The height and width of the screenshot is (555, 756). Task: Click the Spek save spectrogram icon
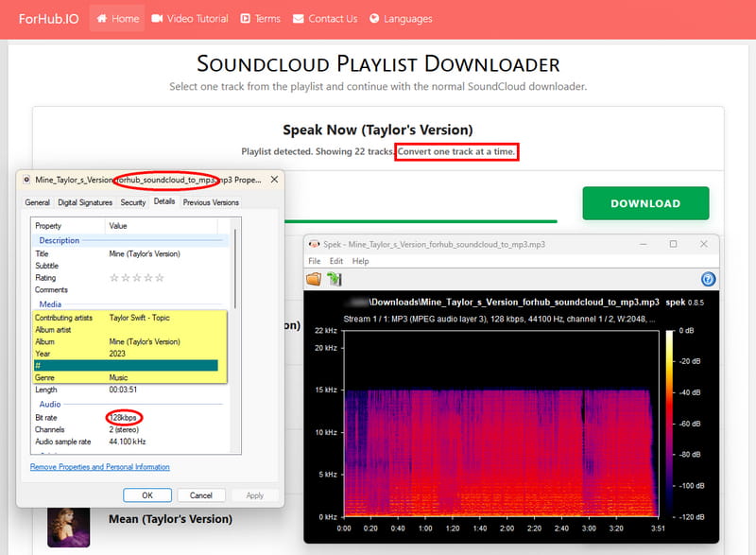(x=335, y=279)
